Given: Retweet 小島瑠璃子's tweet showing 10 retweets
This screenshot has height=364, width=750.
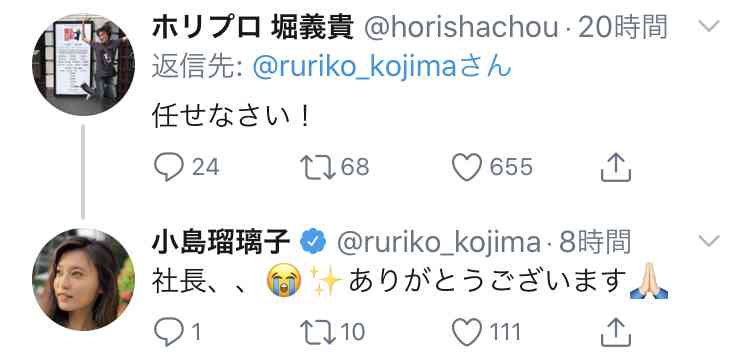Looking at the screenshot, I should point(318,332).
